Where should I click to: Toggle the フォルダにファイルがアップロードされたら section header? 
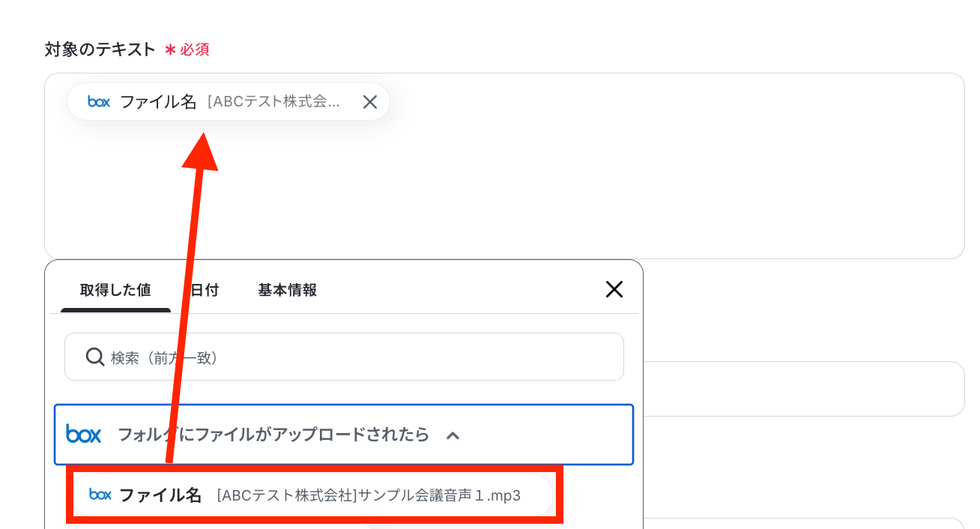273,435
